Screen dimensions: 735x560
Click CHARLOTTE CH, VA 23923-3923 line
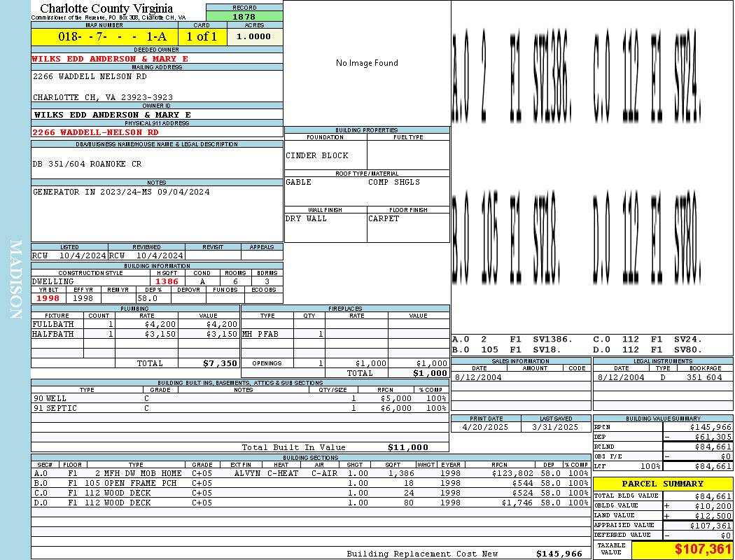(103, 97)
